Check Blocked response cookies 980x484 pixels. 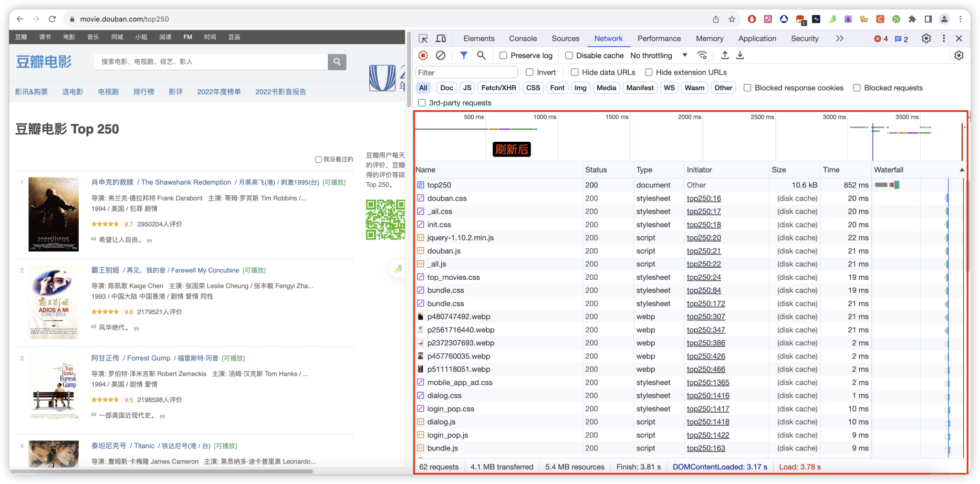point(747,88)
